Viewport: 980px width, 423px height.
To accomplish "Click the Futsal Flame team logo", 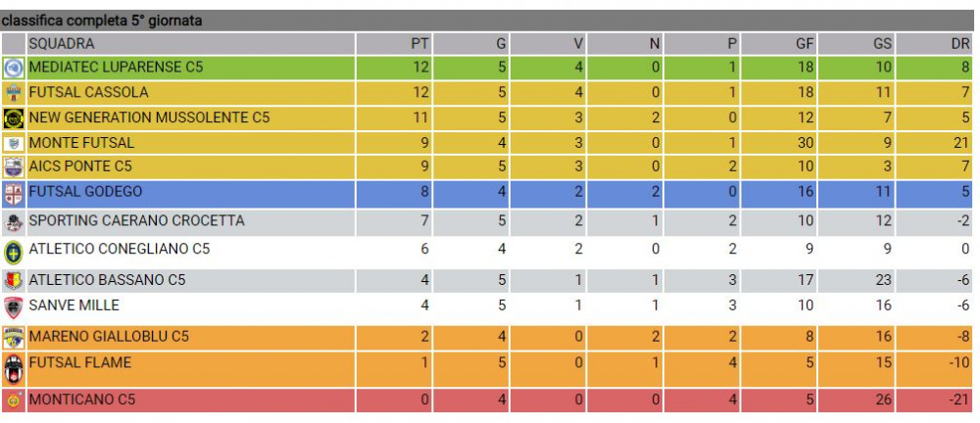I will (x=13, y=368).
